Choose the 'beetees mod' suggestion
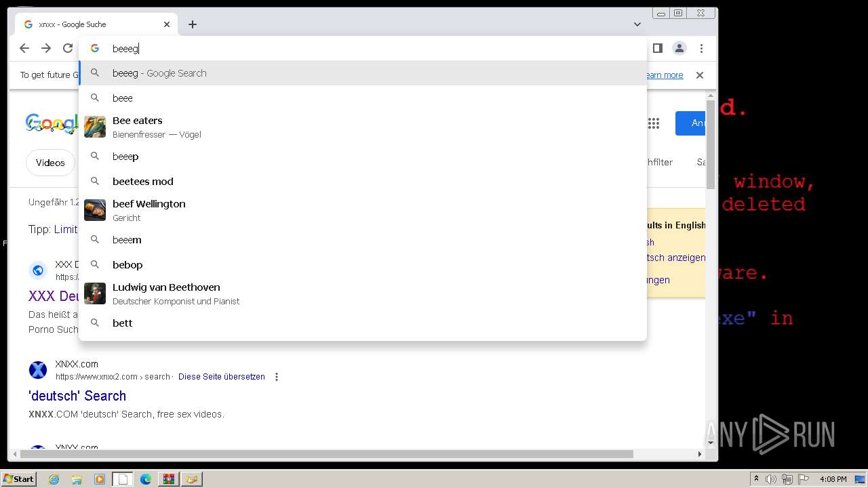This screenshot has width=868, height=488. point(363,182)
